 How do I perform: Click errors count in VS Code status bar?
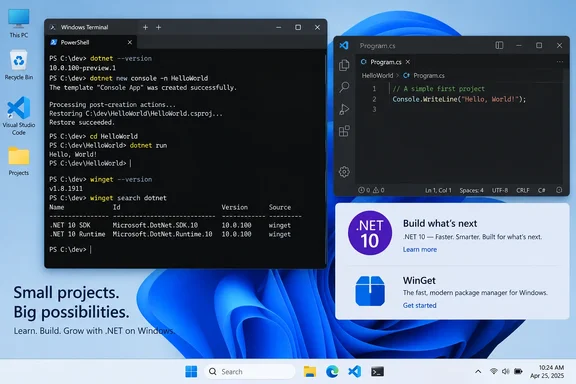coord(364,190)
